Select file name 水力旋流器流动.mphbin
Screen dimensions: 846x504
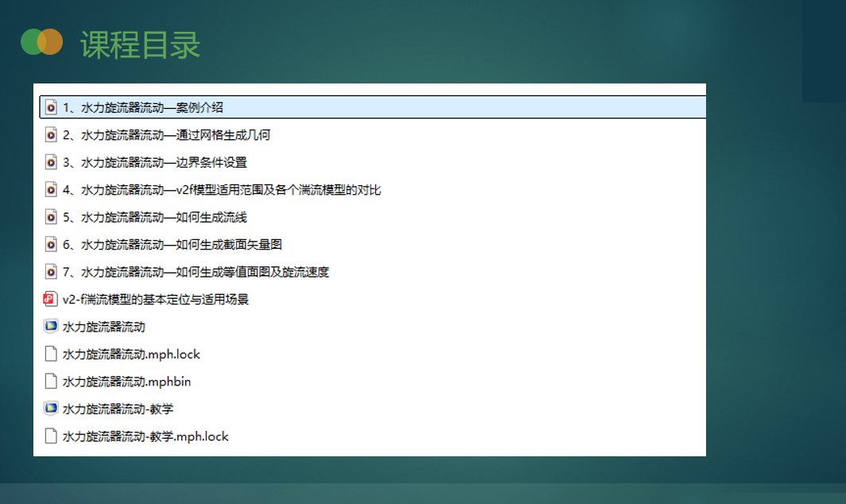click(126, 382)
